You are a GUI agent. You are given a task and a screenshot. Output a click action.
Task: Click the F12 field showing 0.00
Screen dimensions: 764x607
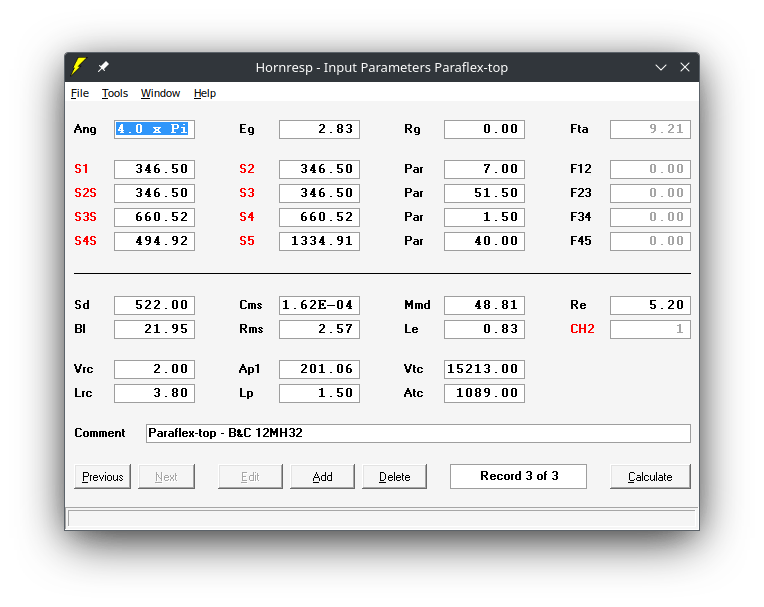650,169
